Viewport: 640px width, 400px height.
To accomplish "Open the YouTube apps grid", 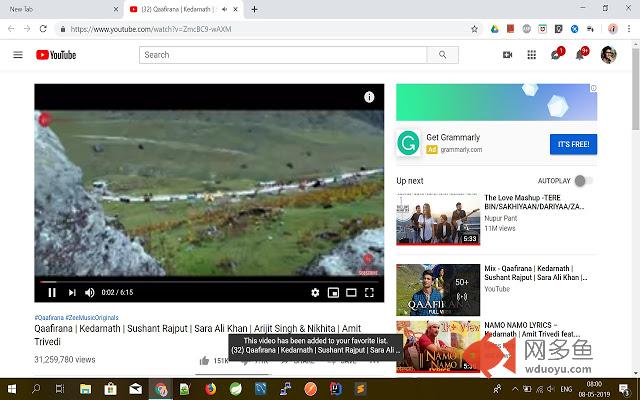I will (531, 55).
